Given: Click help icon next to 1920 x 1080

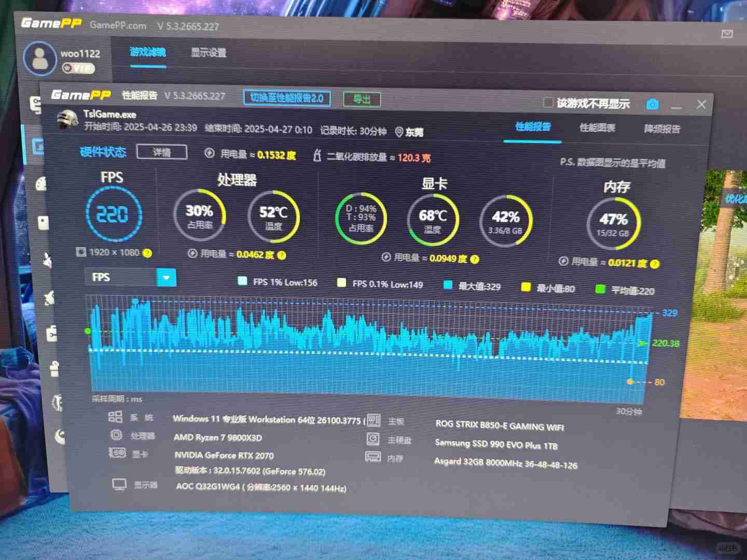Looking at the screenshot, I should point(147,253).
